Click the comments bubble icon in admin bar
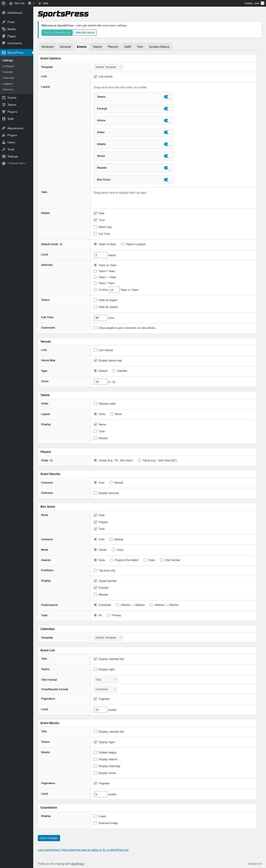 tap(30, 3)
